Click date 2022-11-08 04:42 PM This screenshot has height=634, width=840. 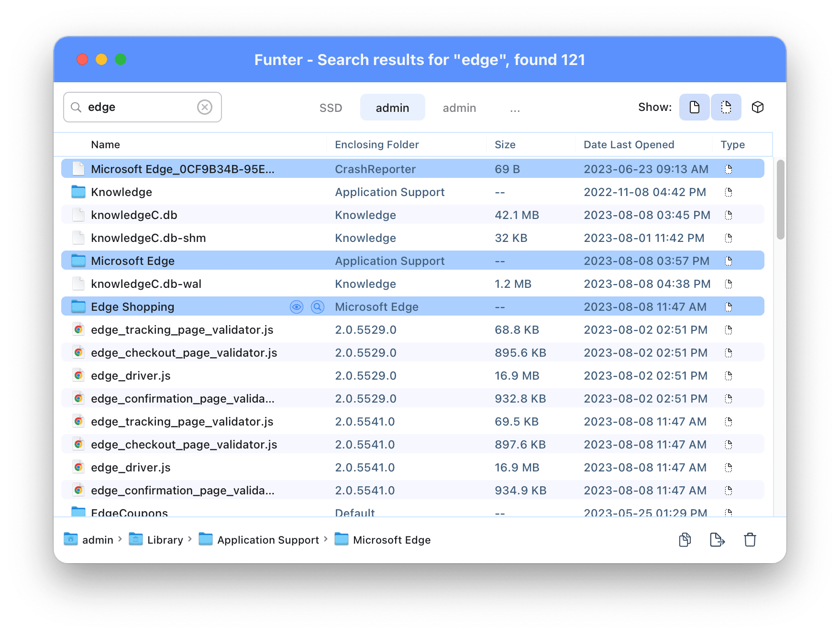coord(645,192)
